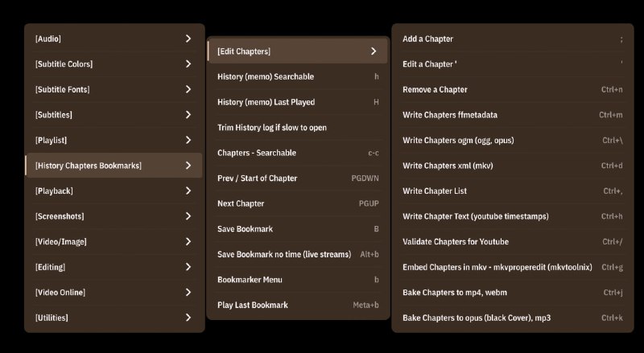Open the [Video/Image] menu entry

[x=114, y=242]
